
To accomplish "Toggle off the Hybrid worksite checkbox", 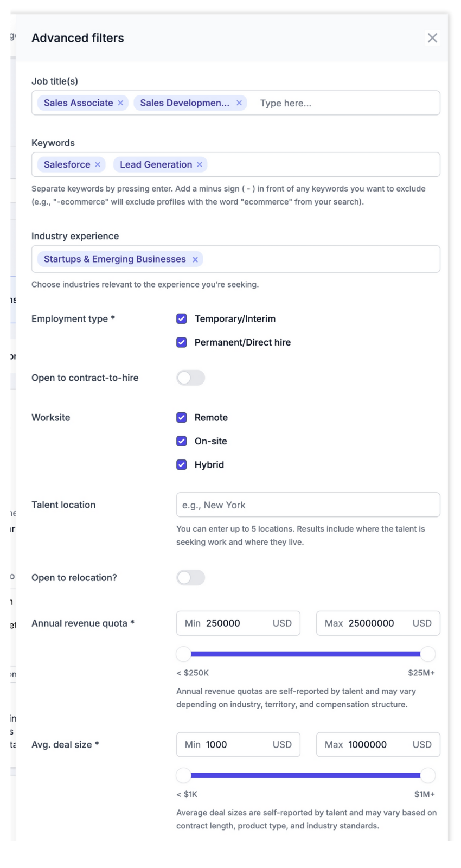I will click(x=182, y=464).
